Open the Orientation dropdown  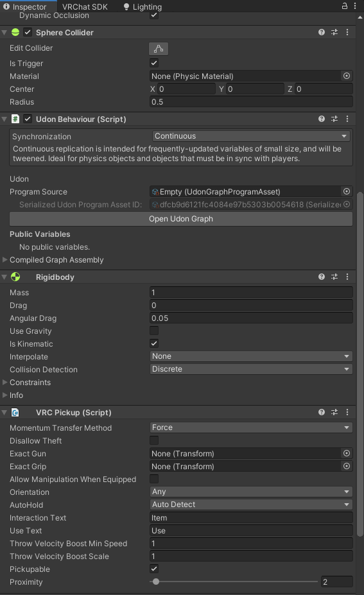[251, 492]
